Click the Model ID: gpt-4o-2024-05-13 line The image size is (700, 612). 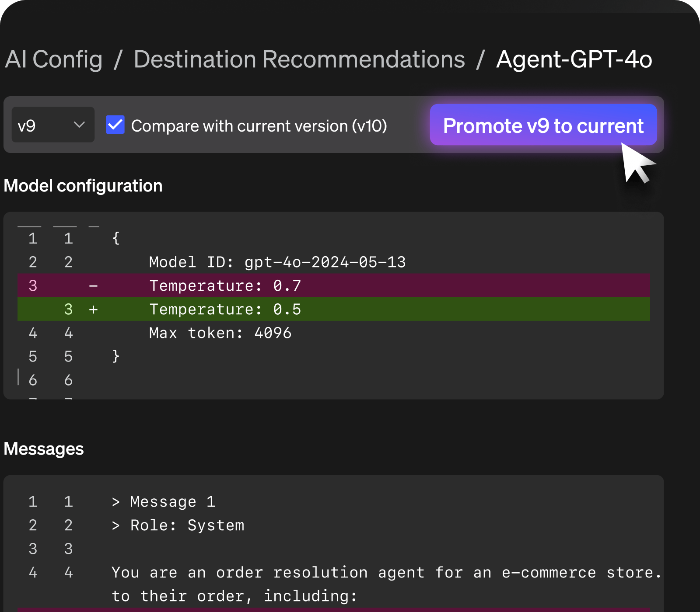(277, 262)
